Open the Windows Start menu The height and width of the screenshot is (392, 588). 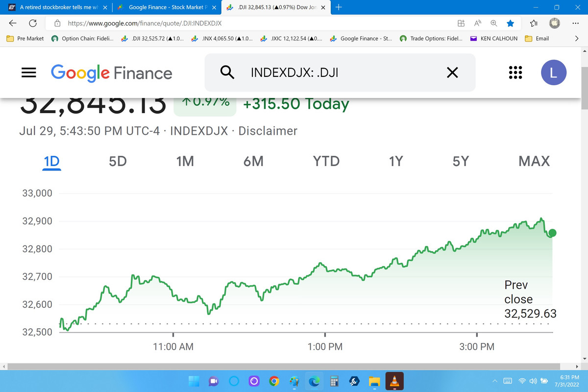coord(193,381)
